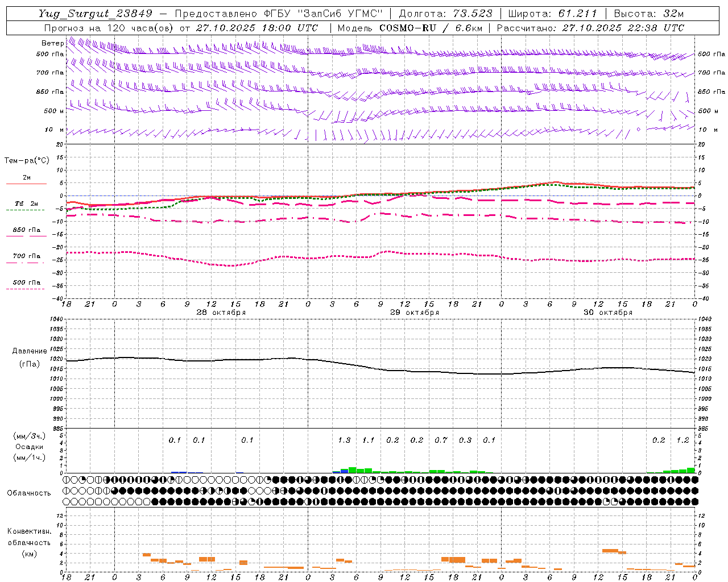This screenshot has width=728, height=582.
Task: Click the 500 гПа temperature legend entry
Action: [x=27, y=282]
